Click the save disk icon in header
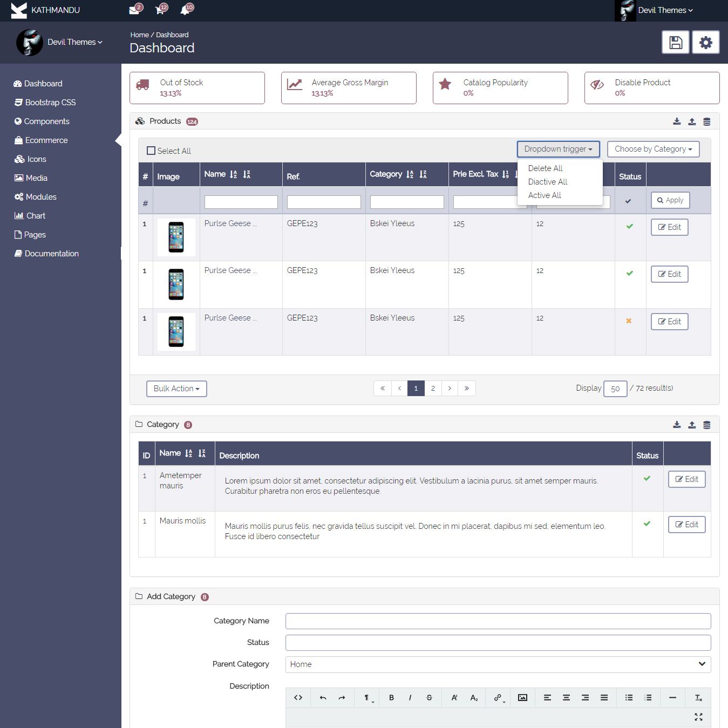 (675, 43)
